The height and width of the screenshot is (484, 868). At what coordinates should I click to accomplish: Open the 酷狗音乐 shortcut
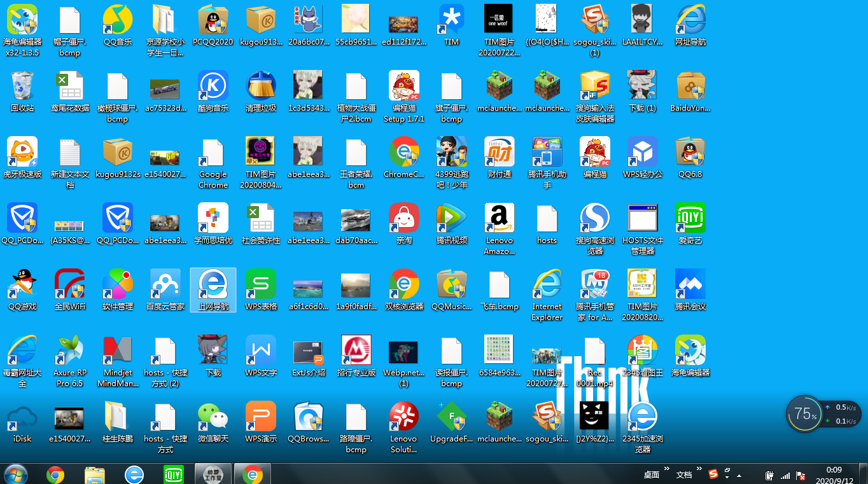pyautogui.click(x=213, y=92)
